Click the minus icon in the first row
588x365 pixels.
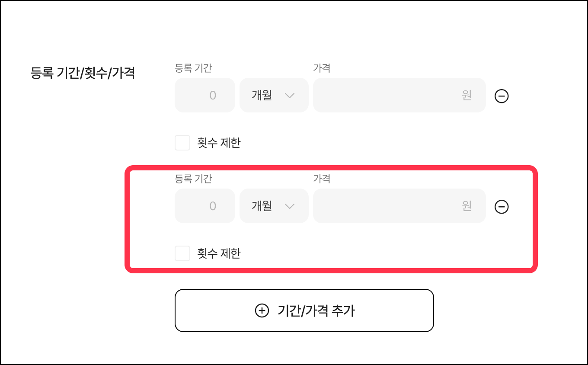point(502,96)
